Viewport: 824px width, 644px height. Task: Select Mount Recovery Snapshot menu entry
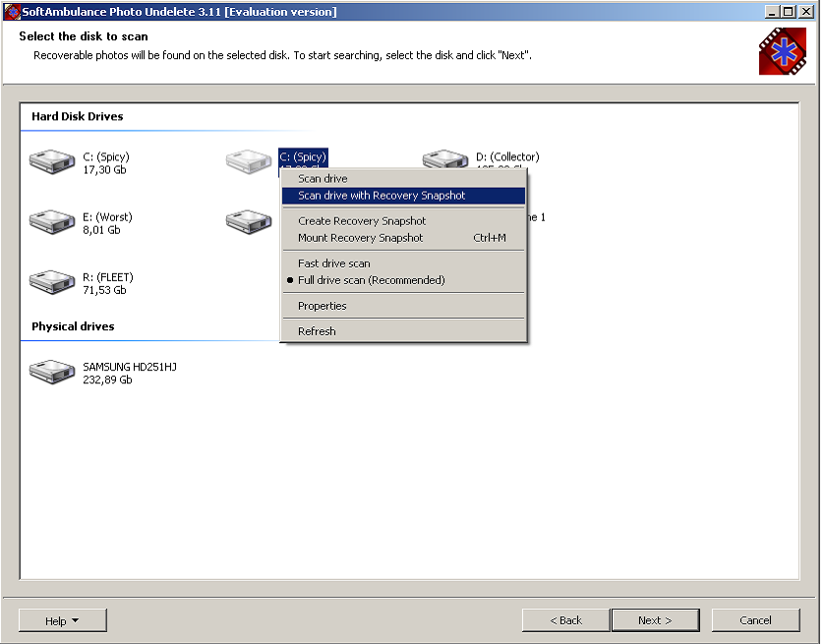click(x=403, y=238)
